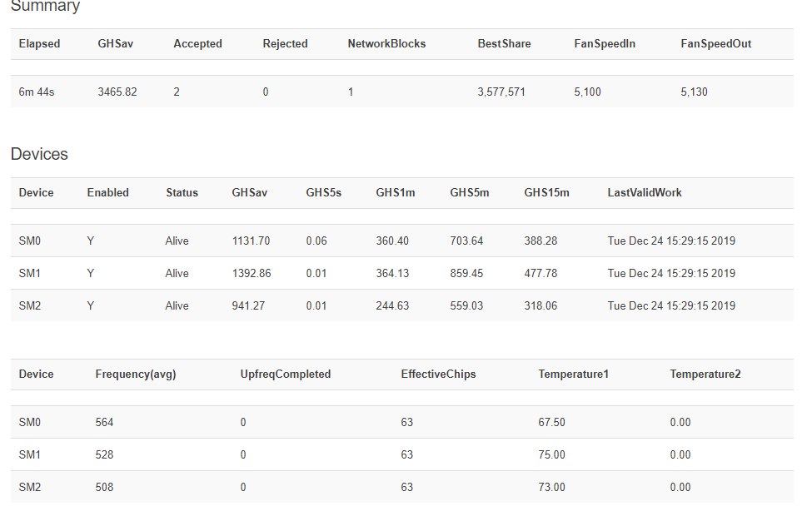Select SM1 GHSav value 1392.86
This screenshot has height=516, width=812.
click(252, 273)
